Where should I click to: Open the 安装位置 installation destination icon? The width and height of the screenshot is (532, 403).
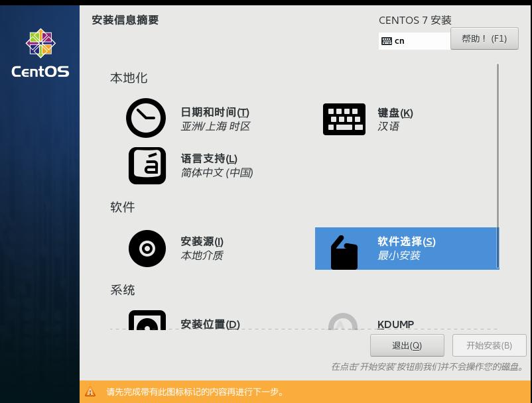[x=146, y=324]
